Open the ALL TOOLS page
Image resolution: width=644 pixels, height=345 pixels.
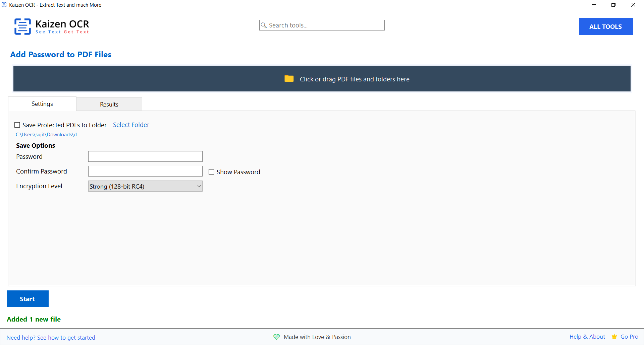click(x=605, y=26)
